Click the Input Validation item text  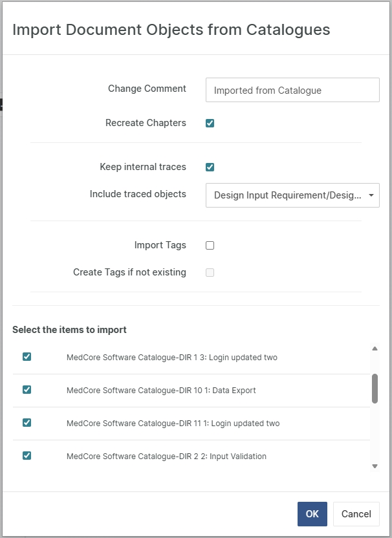coord(166,457)
